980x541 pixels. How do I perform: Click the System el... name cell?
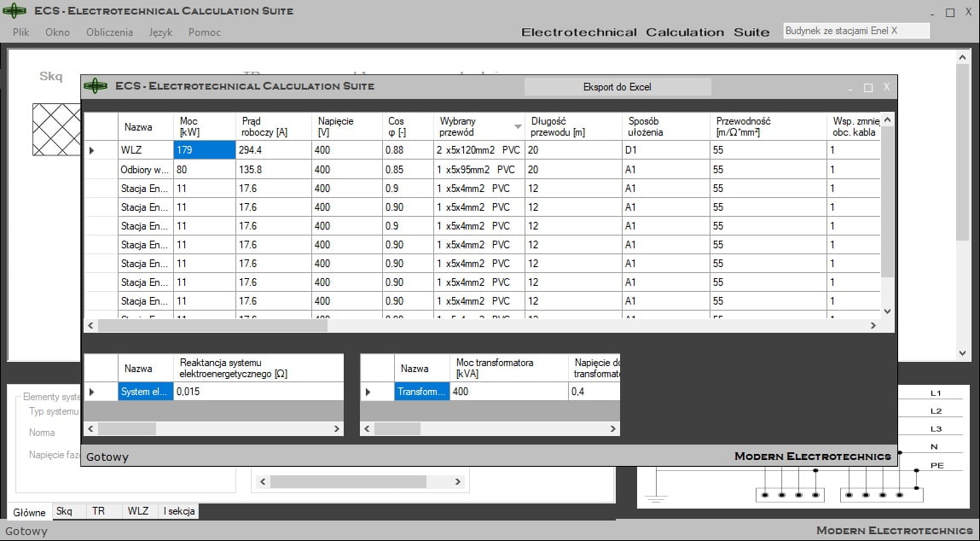tap(145, 392)
